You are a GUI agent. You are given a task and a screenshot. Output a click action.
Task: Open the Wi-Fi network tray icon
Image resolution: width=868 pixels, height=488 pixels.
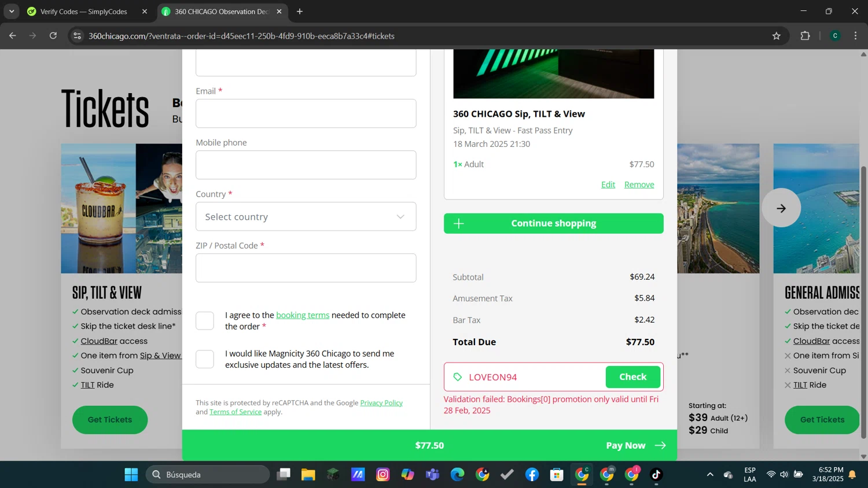pyautogui.click(x=771, y=475)
